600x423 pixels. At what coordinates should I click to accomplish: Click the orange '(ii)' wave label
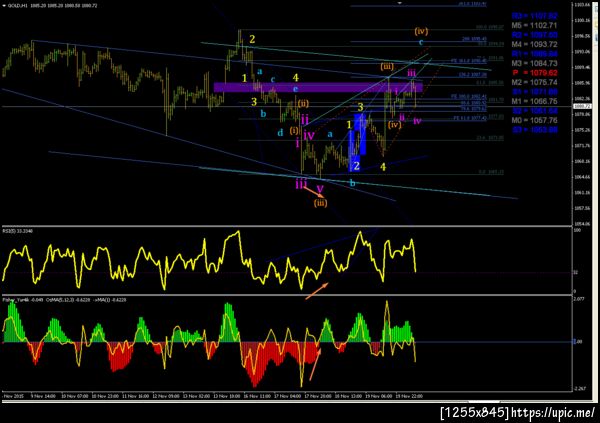point(303,103)
